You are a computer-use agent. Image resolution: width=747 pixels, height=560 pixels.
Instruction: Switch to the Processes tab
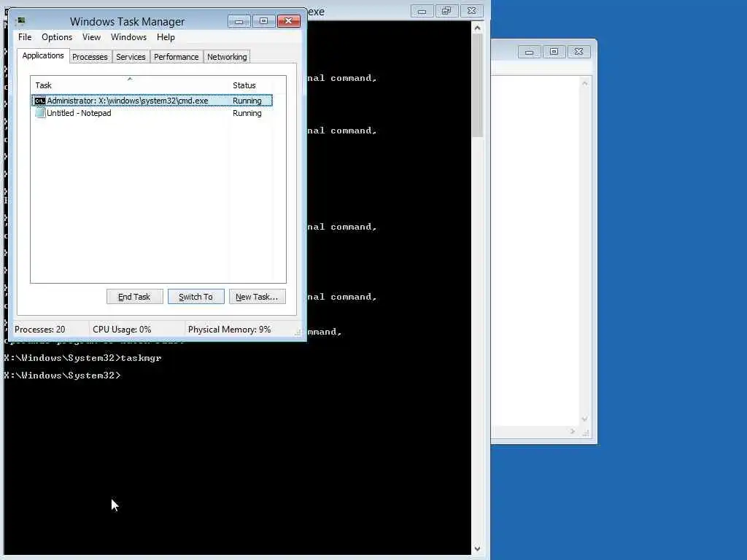[x=90, y=57]
